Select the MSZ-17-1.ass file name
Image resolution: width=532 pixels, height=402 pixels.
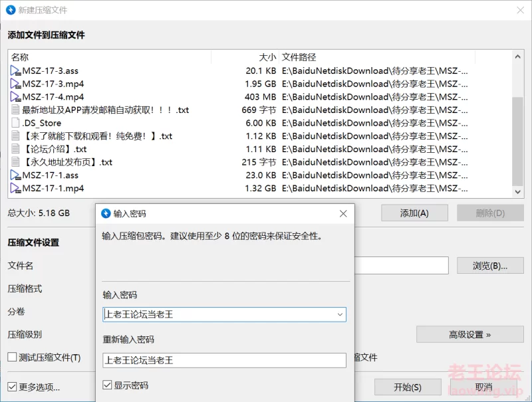coord(51,175)
